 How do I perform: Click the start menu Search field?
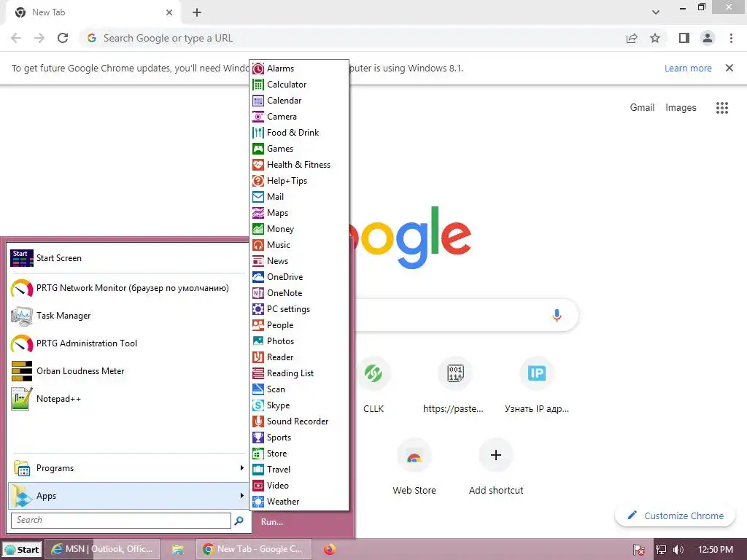121,520
